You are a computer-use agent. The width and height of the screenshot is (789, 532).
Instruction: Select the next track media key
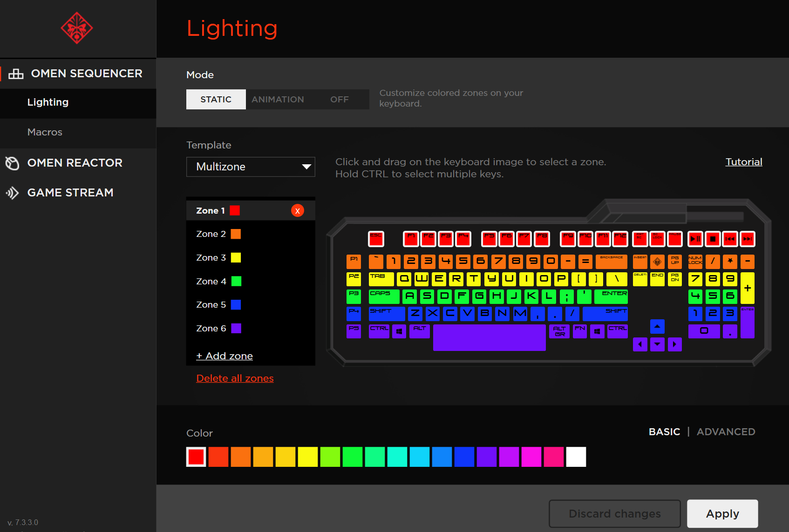coord(748,239)
